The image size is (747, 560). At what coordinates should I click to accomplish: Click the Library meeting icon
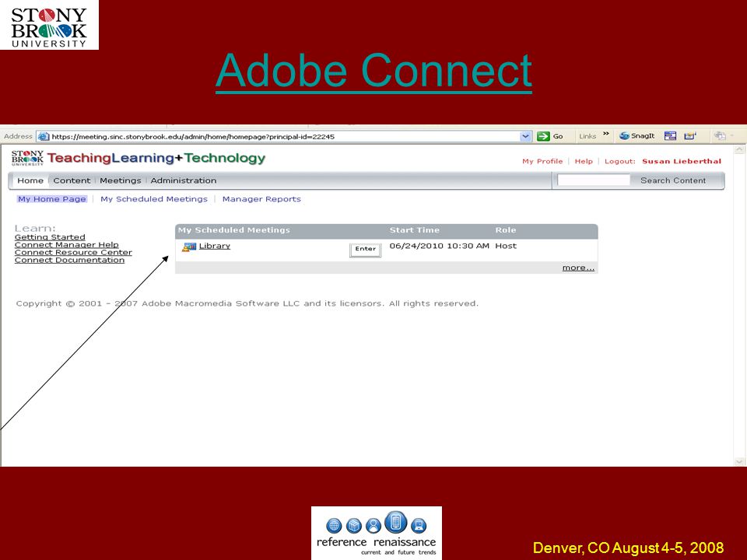[189, 247]
